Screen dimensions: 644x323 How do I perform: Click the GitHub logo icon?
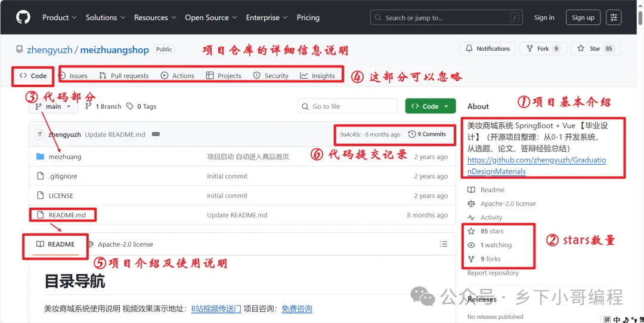(x=23, y=17)
